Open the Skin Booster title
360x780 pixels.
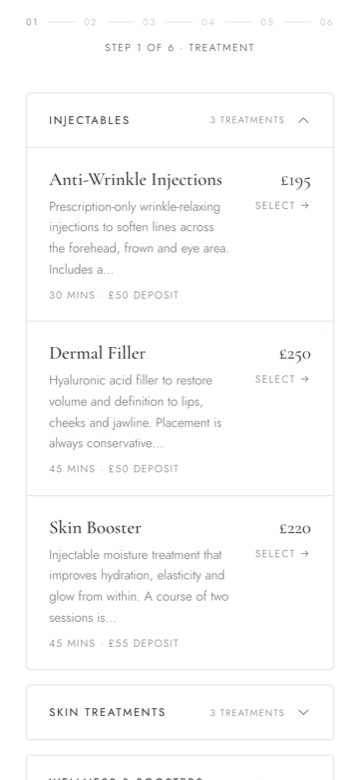pyautogui.click(x=95, y=528)
